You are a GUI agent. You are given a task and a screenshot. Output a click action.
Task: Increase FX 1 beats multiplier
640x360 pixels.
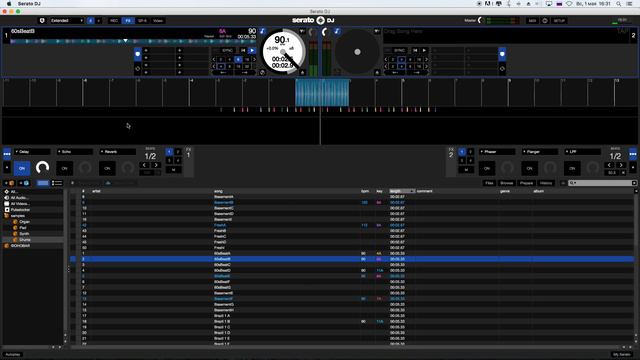156,165
